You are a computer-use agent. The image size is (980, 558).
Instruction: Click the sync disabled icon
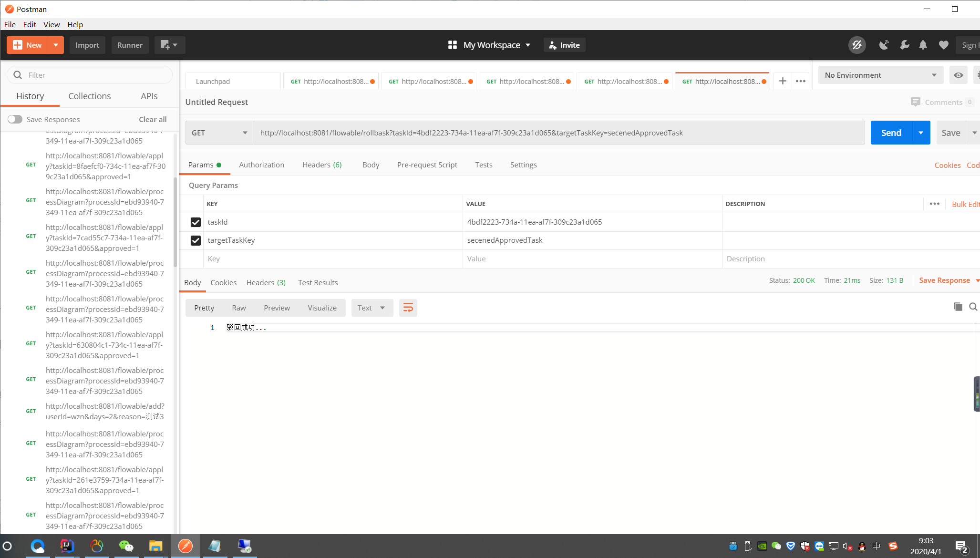(857, 45)
